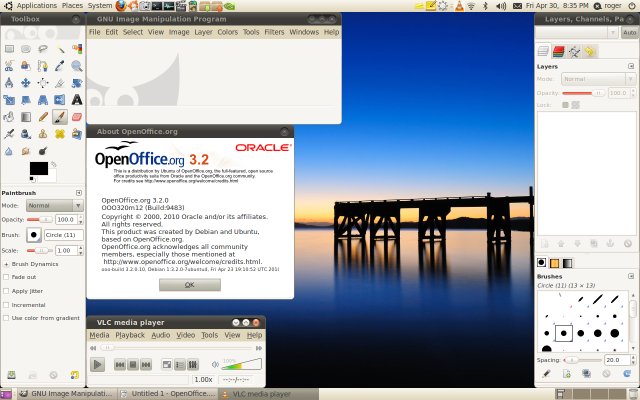Open the Filters menu in GIMP

pyautogui.click(x=274, y=32)
